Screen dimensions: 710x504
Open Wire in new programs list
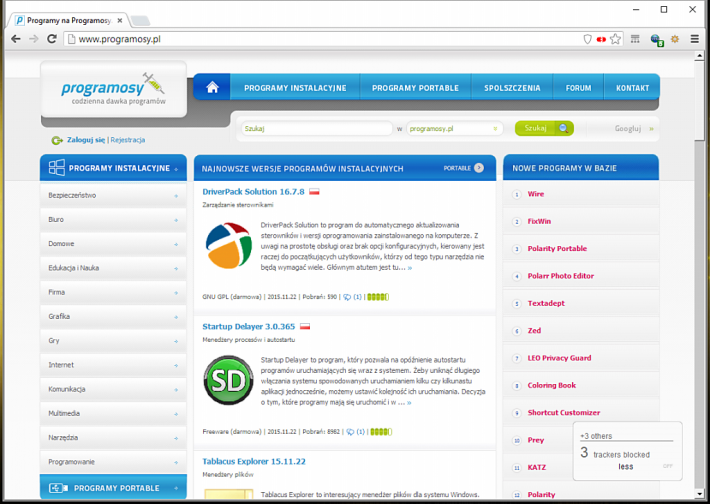[x=536, y=194]
